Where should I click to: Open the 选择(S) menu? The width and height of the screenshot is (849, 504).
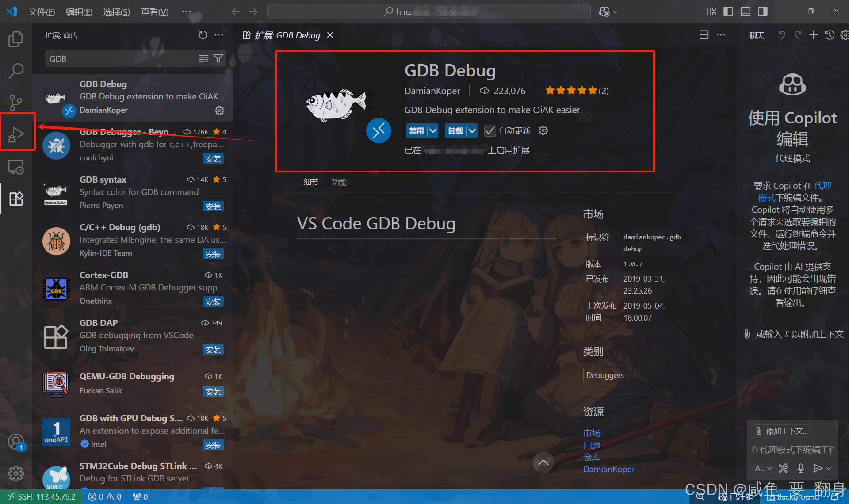(116, 12)
